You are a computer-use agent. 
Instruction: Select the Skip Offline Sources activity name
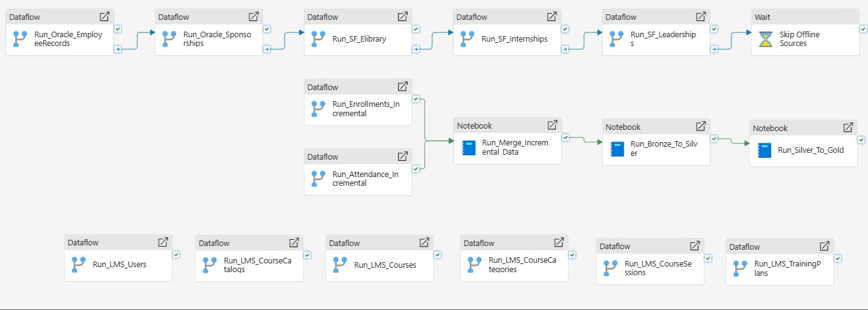pos(800,39)
